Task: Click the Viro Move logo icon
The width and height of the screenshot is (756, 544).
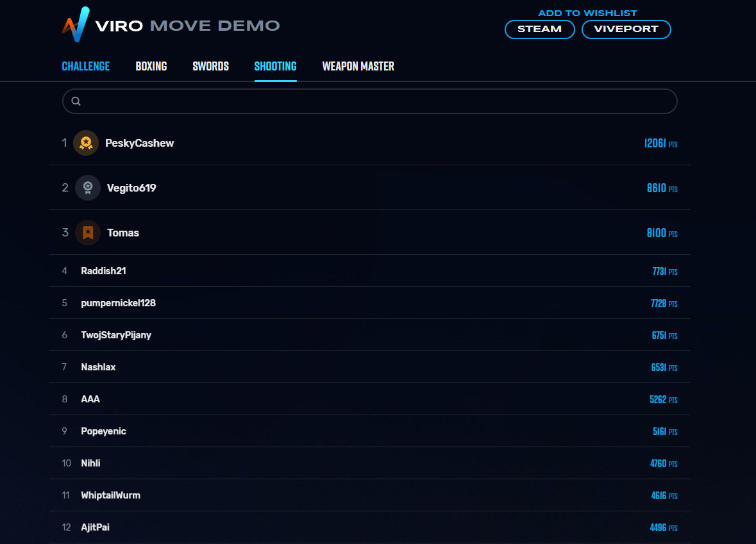Action: [x=76, y=24]
